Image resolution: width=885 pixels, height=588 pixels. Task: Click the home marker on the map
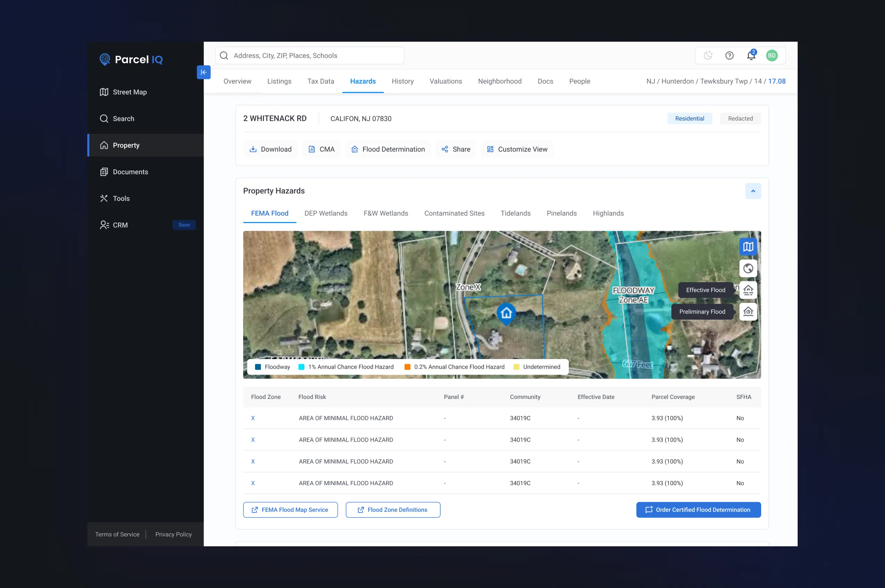click(x=506, y=313)
